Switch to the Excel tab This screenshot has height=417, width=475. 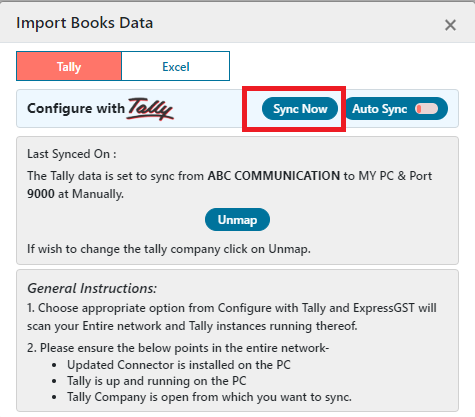[176, 66]
